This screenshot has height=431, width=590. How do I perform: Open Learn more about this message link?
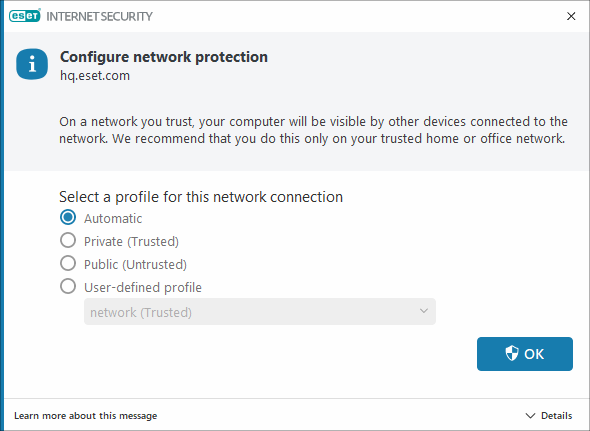point(85,416)
